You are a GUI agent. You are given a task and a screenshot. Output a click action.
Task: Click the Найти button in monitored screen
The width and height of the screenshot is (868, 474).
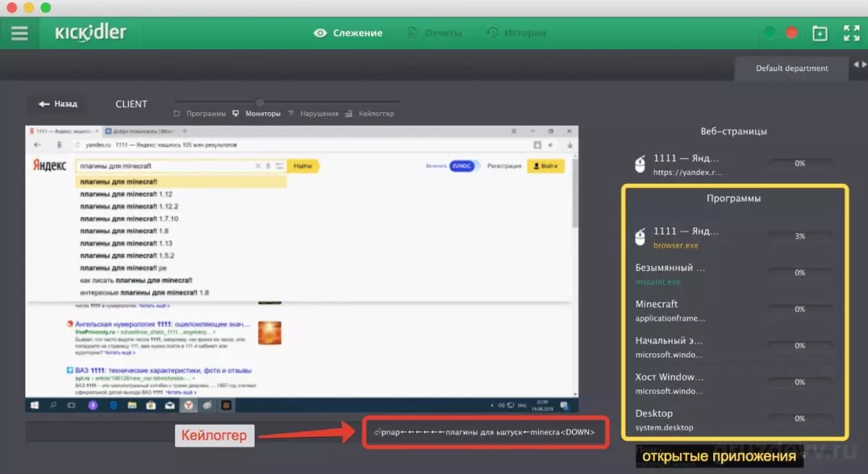point(303,166)
